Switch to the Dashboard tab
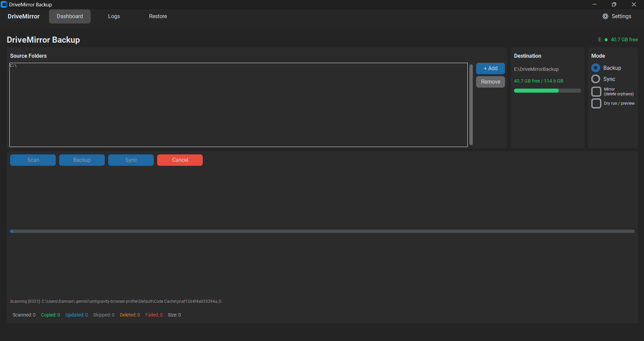The width and height of the screenshot is (644, 341). [70, 16]
